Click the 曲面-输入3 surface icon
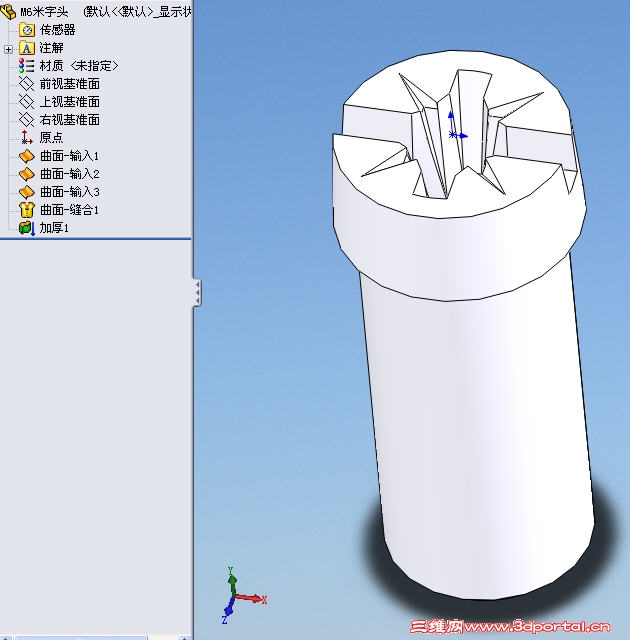 click(27, 192)
